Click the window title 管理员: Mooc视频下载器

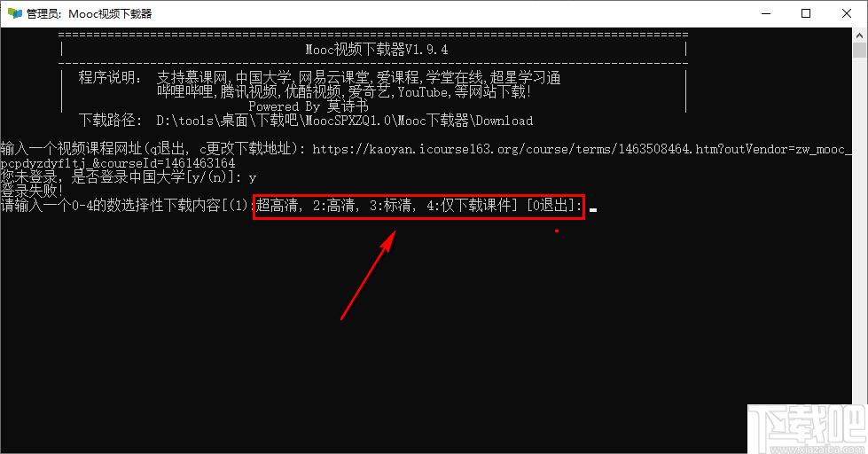click(90, 14)
